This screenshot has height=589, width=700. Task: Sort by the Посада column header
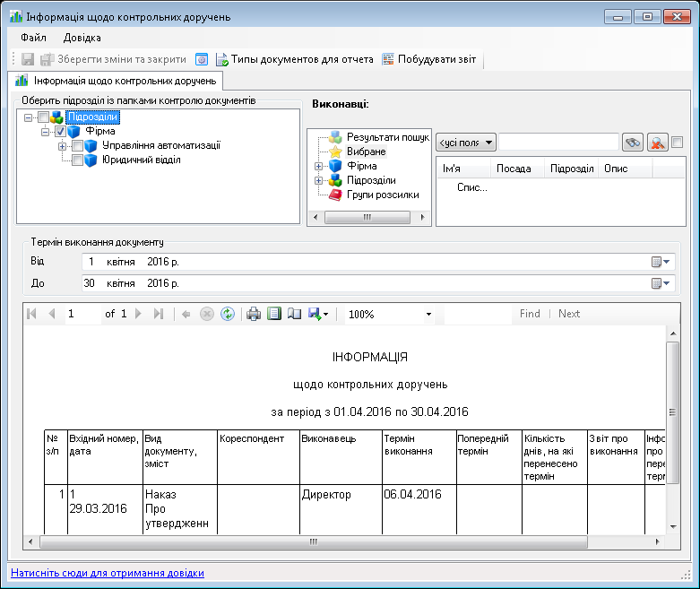pyautogui.click(x=517, y=169)
